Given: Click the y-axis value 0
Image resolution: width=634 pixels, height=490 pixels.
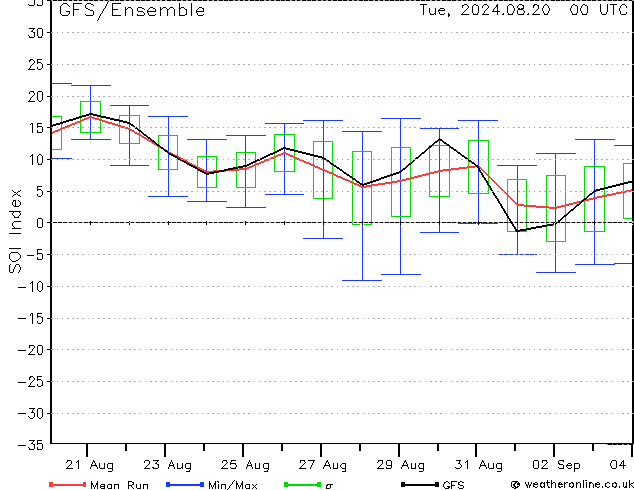Looking at the screenshot, I should pos(40,223).
